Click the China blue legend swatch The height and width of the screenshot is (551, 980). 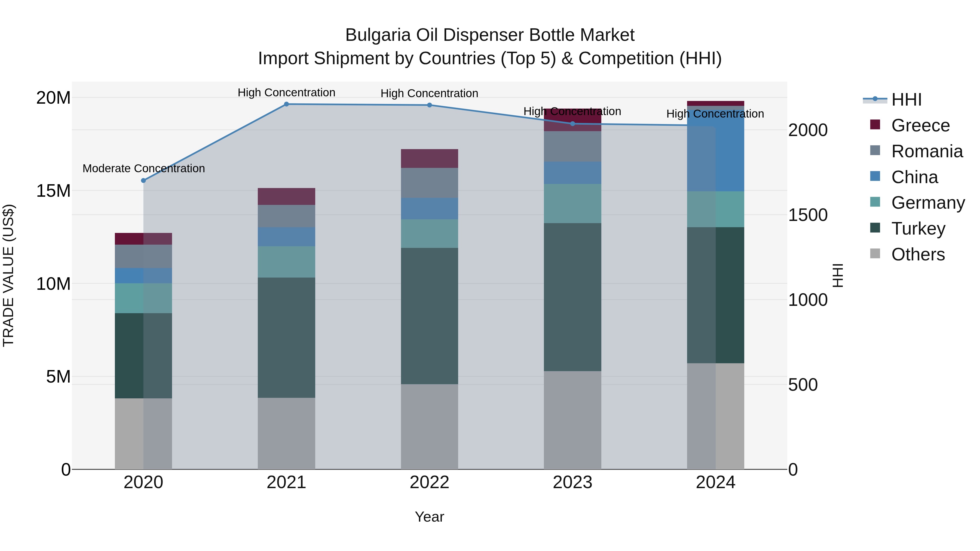point(875,176)
